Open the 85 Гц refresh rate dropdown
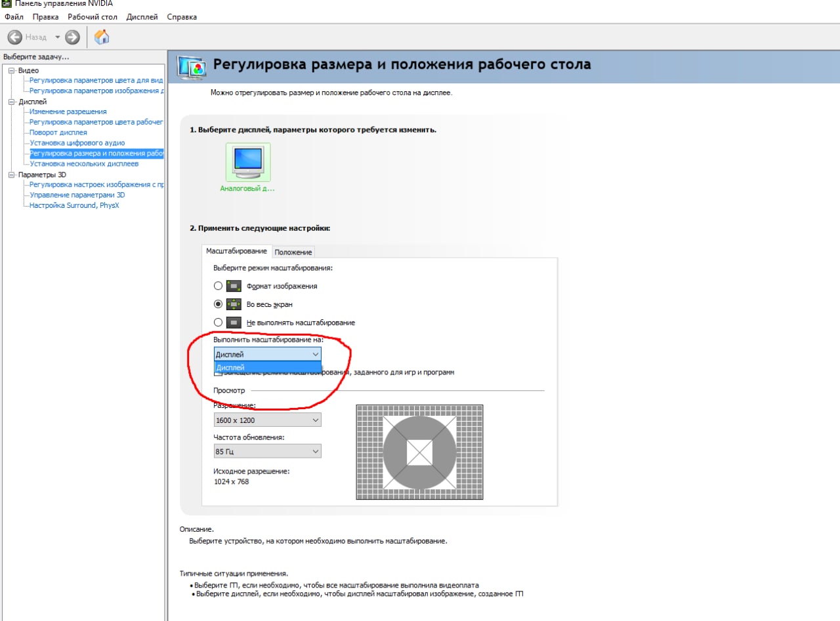The image size is (840, 621). [267, 451]
